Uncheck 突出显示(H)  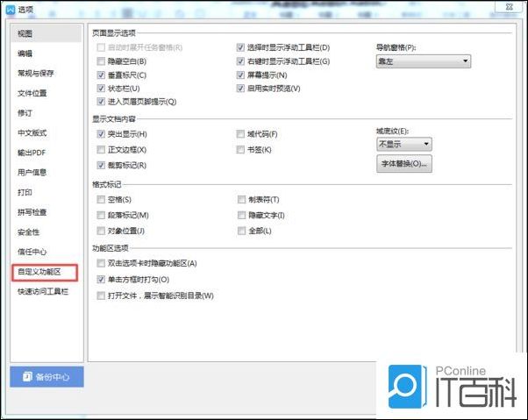[101, 134]
